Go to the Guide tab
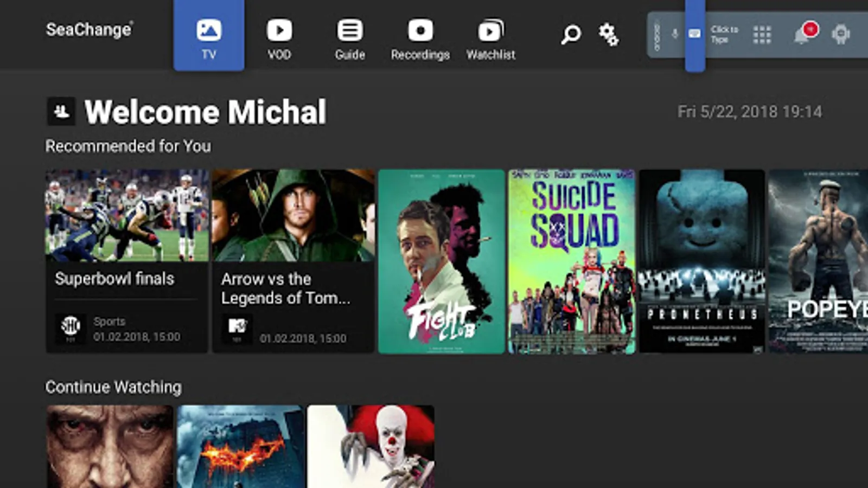 coord(350,39)
